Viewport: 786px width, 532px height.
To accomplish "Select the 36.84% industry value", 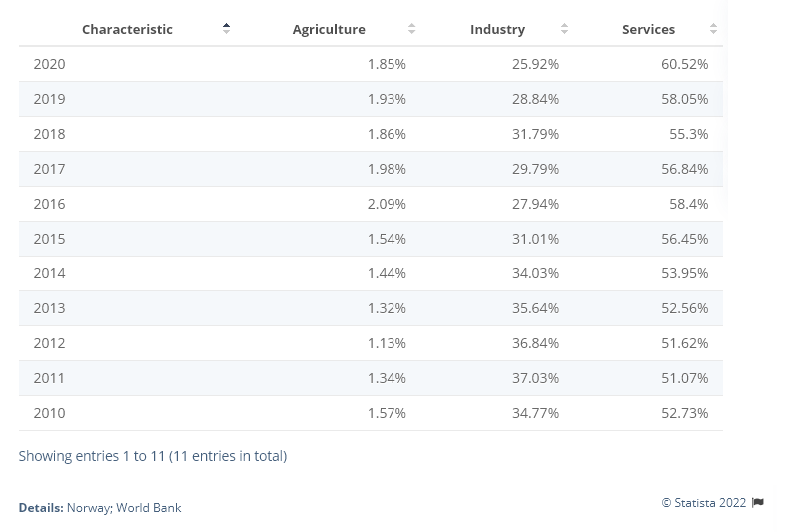I will coord(535,343).
